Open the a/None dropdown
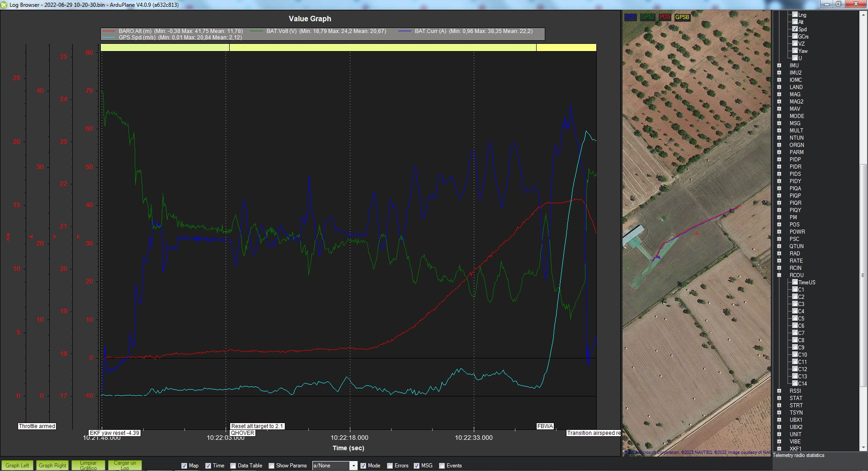 click(x=354, y=466)
